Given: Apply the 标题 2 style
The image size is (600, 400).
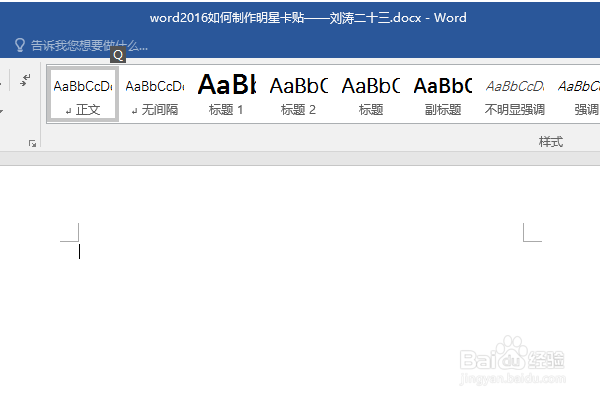Looking at the screenshot, I should (298, 94).
